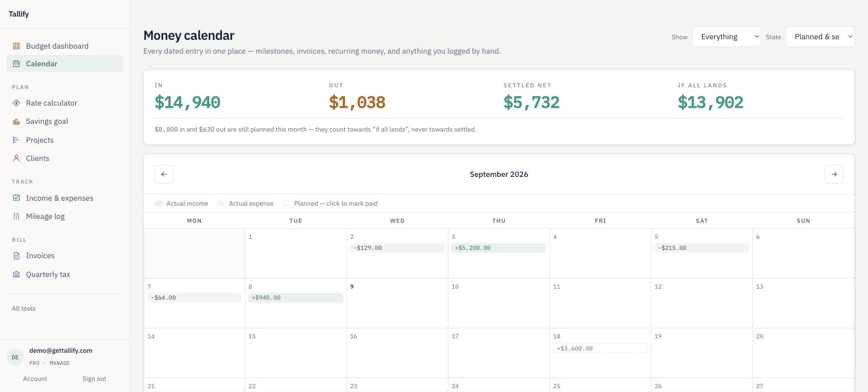Open Rate calculator page

(65, 103)
